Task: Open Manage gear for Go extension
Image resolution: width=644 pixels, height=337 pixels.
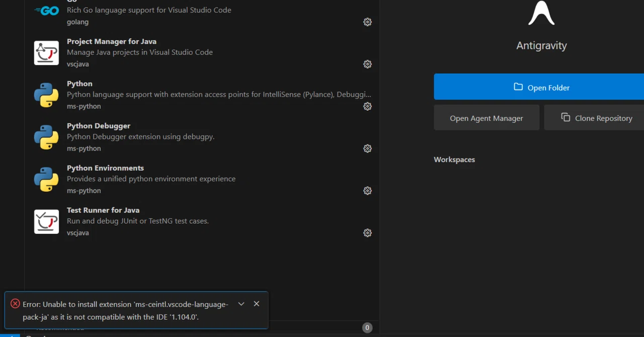Action: point(367,22)
